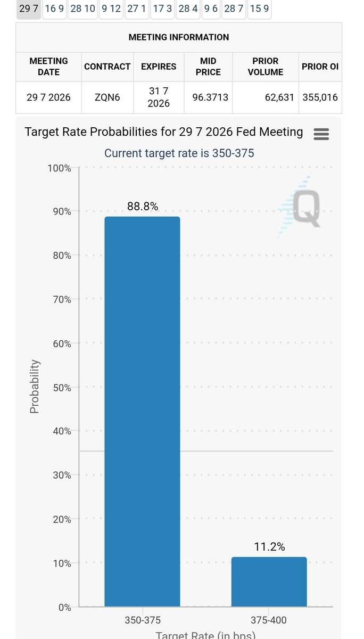The height and width of the screenshot is (639, 364).
Task: Select the 29 7 meeting tab
Action: [29, 9]
